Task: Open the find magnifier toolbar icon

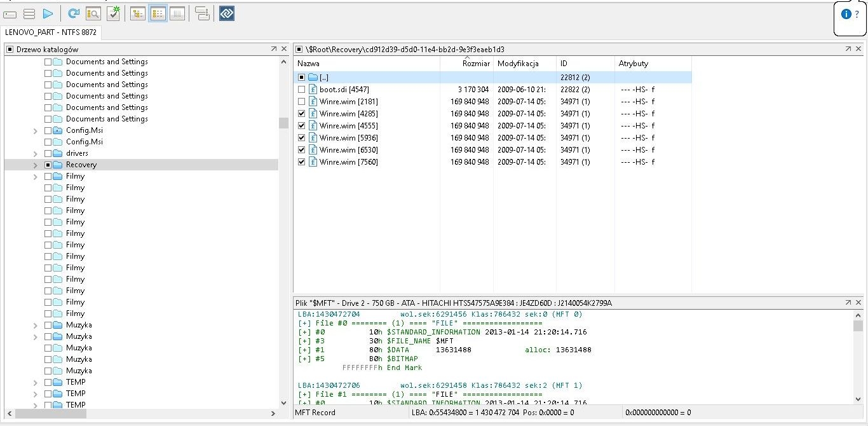Action: pyautogui.click(x=93, y=13)
